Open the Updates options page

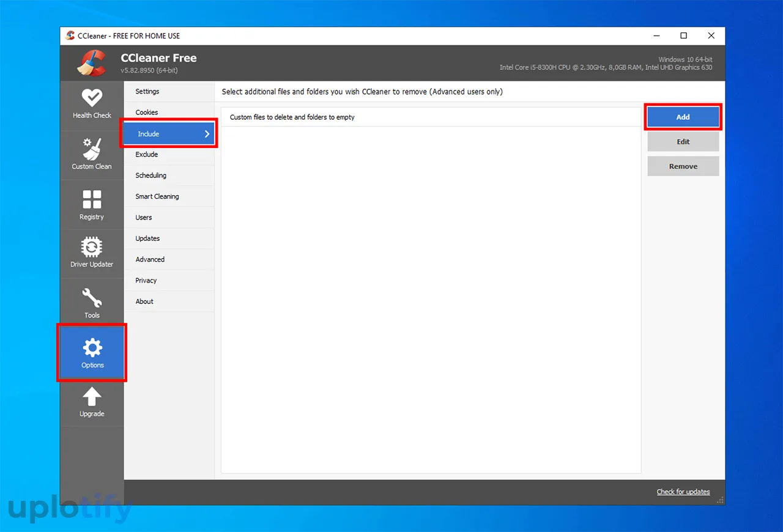tap(169, 238)
